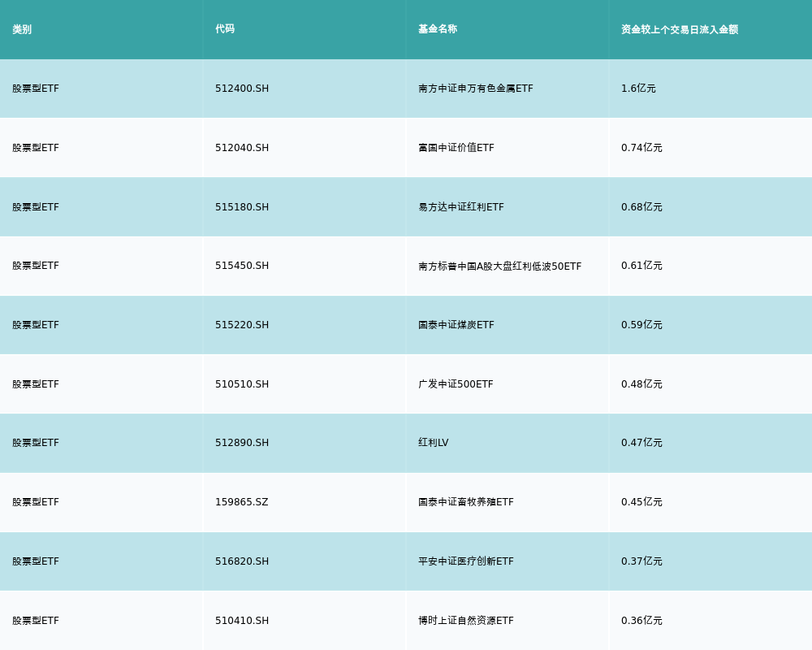
Task: Click the 代码 column header
Action: coord(225,29)
